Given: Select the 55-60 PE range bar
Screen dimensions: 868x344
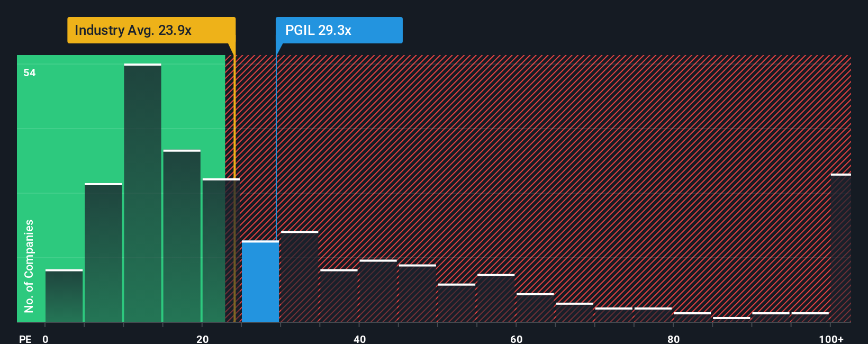Looking at the screenshot, I should (x=496, y=298).
